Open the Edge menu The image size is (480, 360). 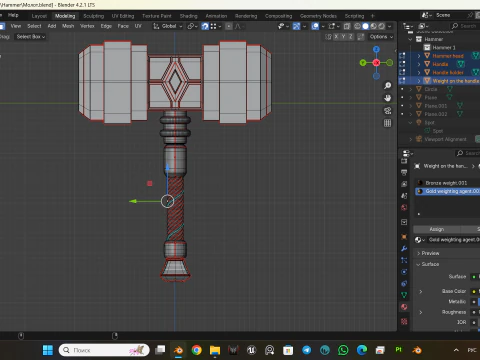click(x=106, y=26)
